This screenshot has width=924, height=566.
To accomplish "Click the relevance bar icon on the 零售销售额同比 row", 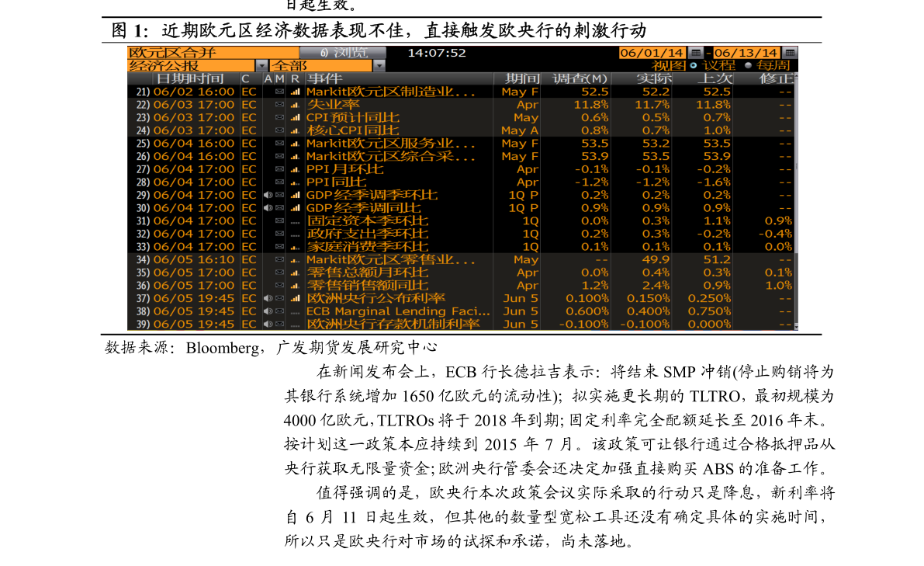I will [296, 286].
